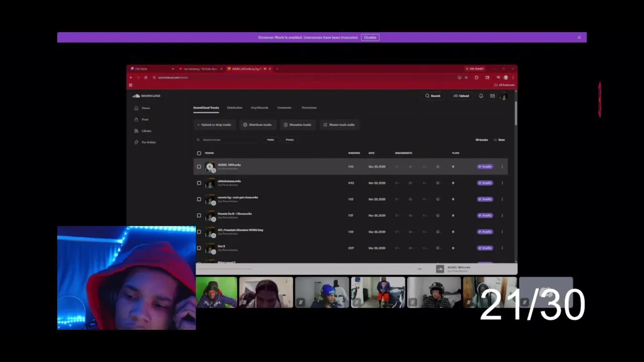644x362 pixels.
Task: Click Distribute tracks
Action: coord(258,125)
